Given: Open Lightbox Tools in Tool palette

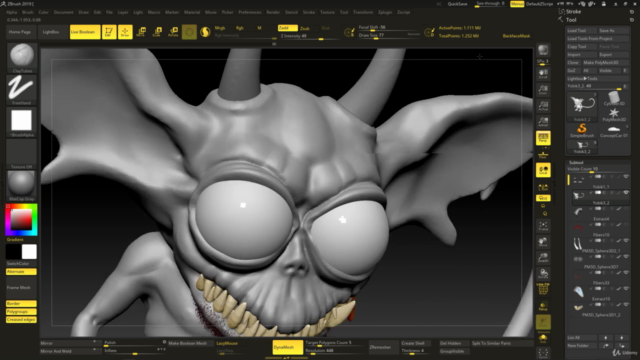Looking at the screenshot, I should 598,78.
